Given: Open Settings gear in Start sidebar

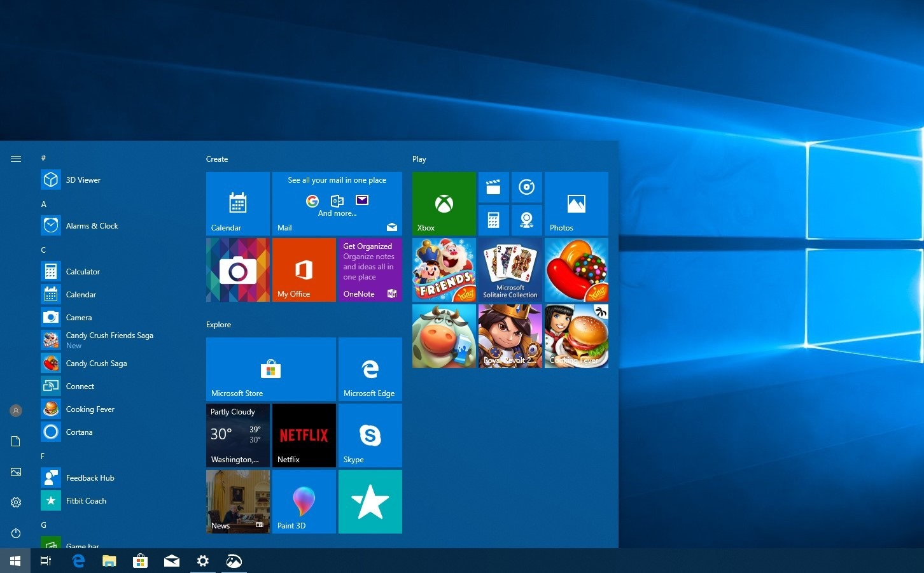Looking at the screenshot, I should click(x=16, y=502).
